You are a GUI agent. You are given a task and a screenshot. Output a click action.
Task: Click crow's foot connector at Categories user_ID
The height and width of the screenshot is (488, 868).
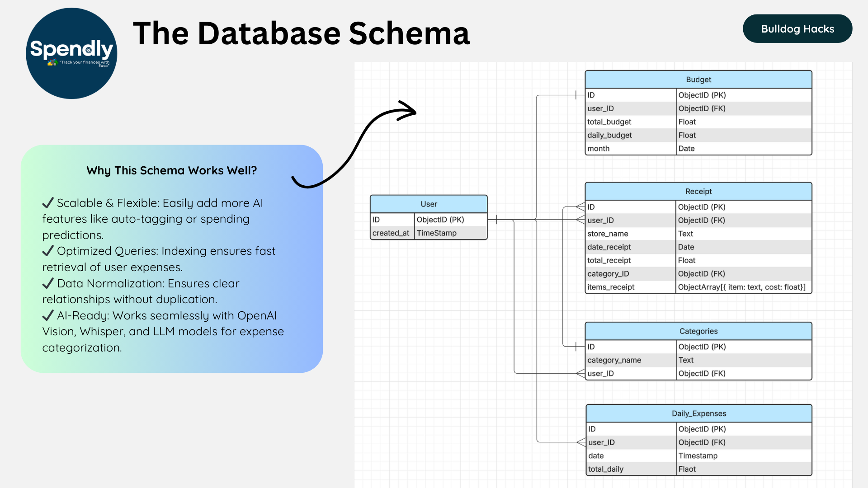580,373
